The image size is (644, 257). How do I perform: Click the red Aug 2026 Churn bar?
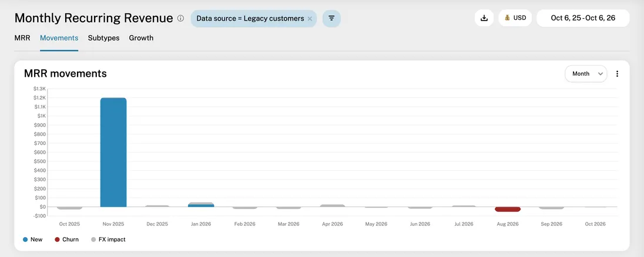pyautogui.click(x=508, y=209)
